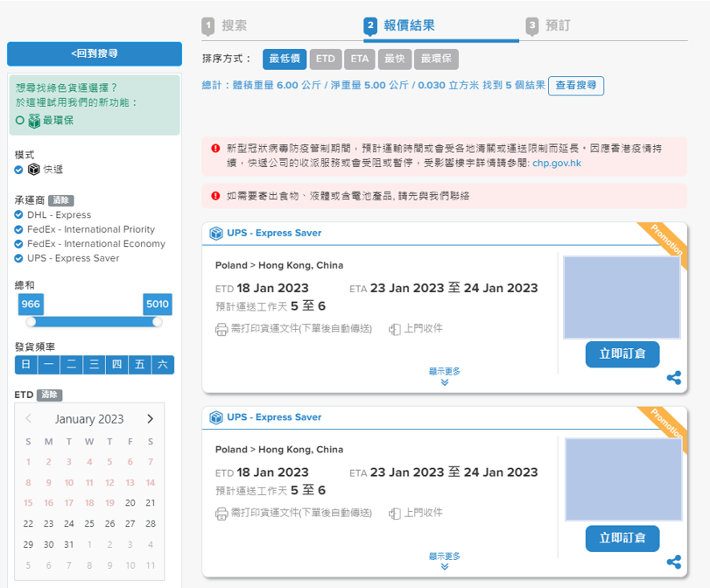Click the 查看搜尋 button
The width and height of the screenshot is (710, 588).
coord(576,86)
